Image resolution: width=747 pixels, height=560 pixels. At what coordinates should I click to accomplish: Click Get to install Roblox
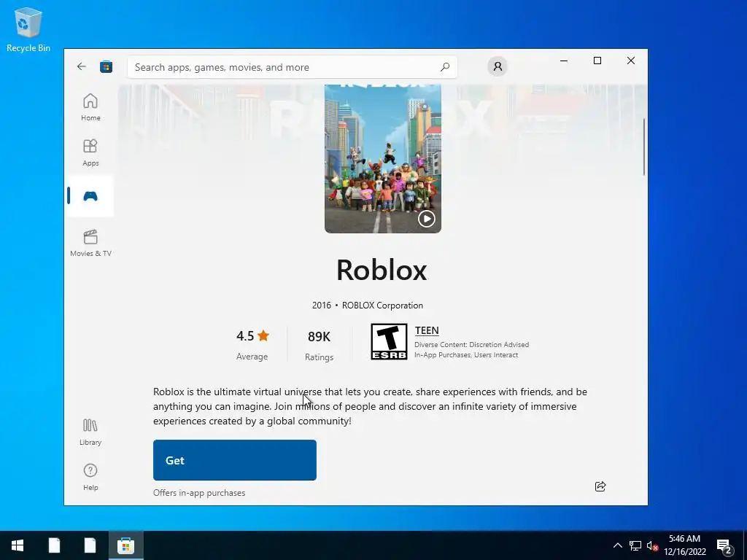tap(235, 460)
